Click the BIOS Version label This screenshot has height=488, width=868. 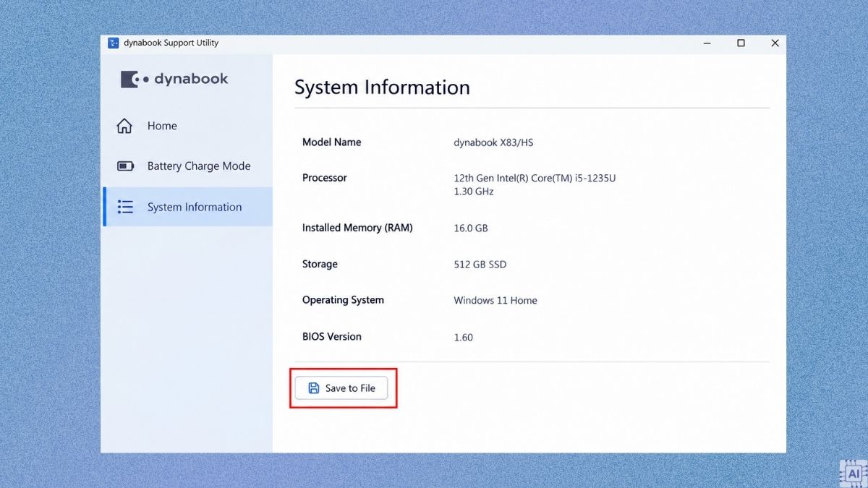pyautogui.click(x=331, y=336)
